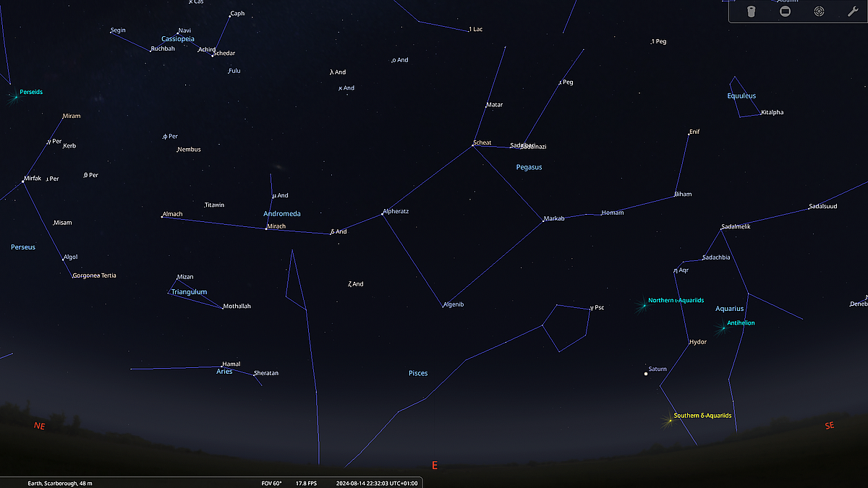Select the star Kitalpha
The width and height of the screenshot is (868, 488).
point(760,114)
